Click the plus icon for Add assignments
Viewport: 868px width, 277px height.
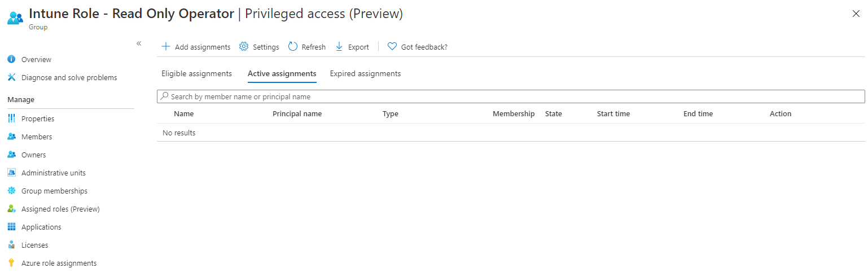[x=166, y=47]
